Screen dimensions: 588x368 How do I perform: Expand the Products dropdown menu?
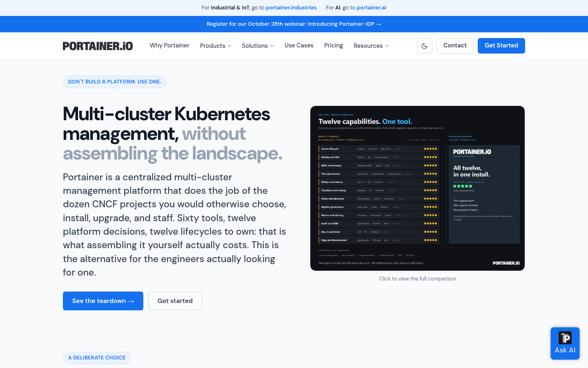pos(216,46)
